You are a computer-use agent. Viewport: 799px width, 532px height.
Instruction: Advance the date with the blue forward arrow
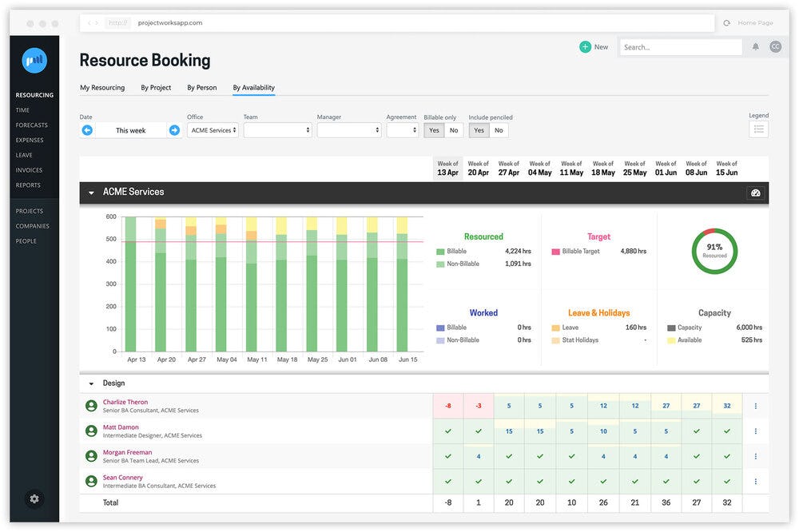[x=174, y=129]
